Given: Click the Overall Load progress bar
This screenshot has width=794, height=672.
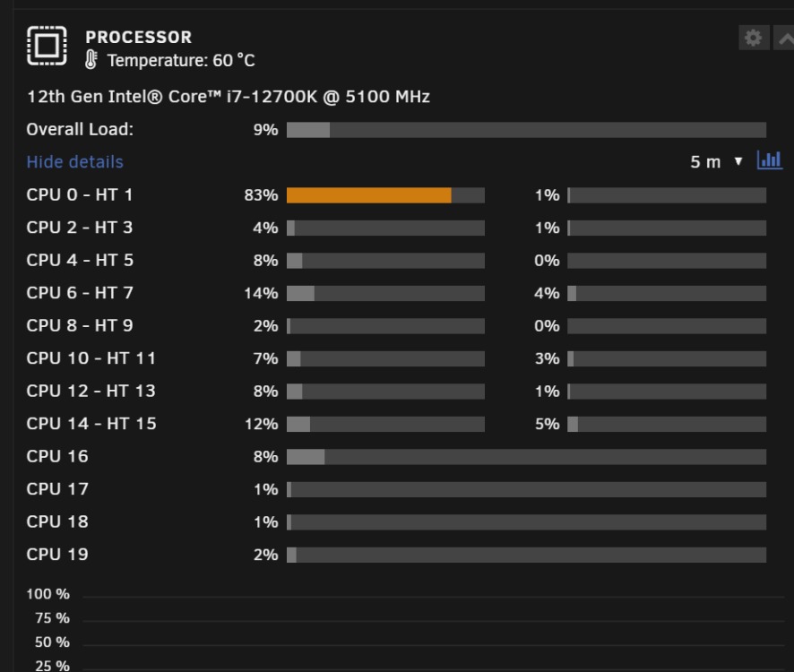Looking at the screenshot, I should 526,130.
